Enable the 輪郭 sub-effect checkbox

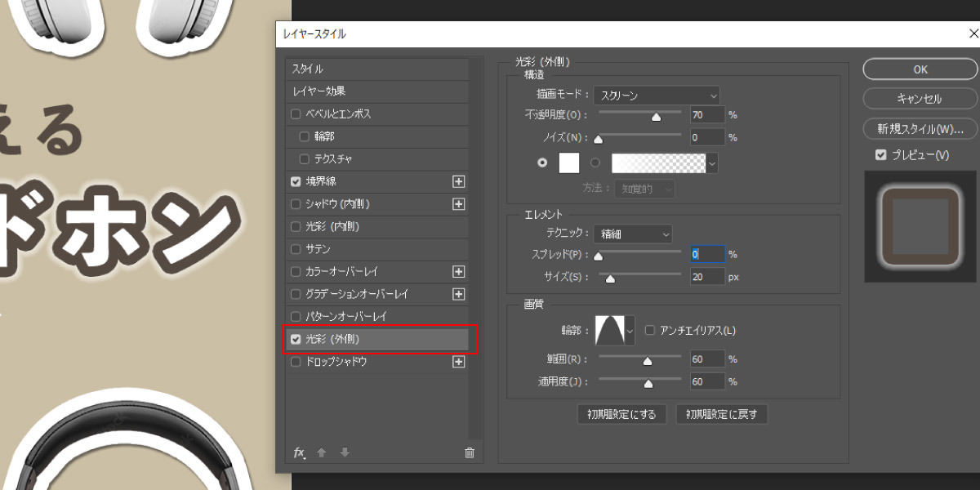(305, 136)
